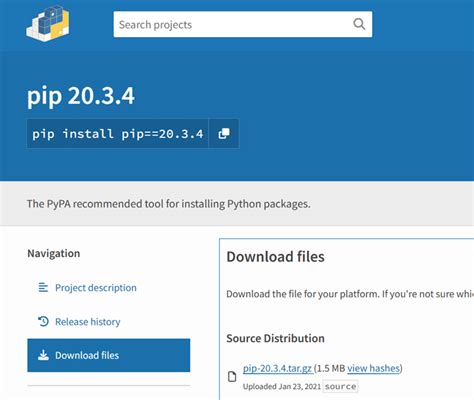Click the Project description list icon
The width and height of the screenshot is (474, 400).
point(43,287)
